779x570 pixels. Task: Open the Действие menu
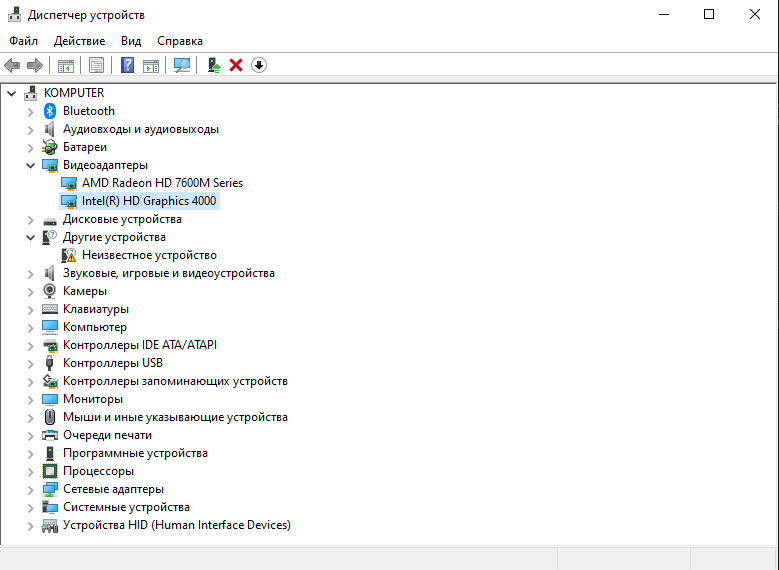[x=79, y=41]
